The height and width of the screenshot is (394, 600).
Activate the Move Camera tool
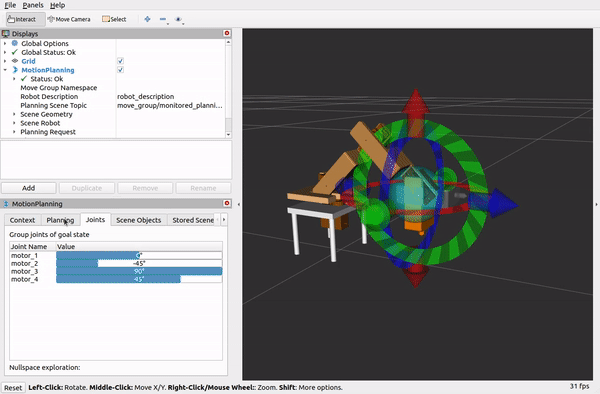pos(69,19)
